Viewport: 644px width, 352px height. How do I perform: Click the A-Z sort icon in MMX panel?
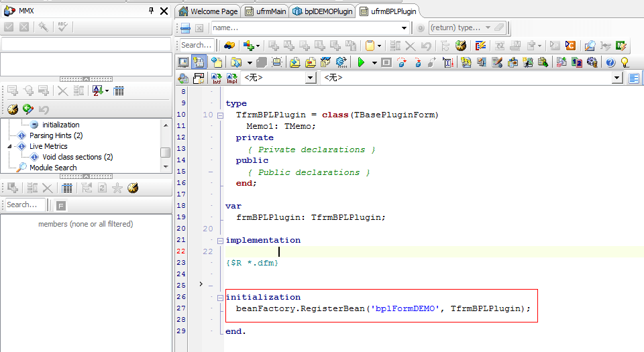[x=97, y=91]
